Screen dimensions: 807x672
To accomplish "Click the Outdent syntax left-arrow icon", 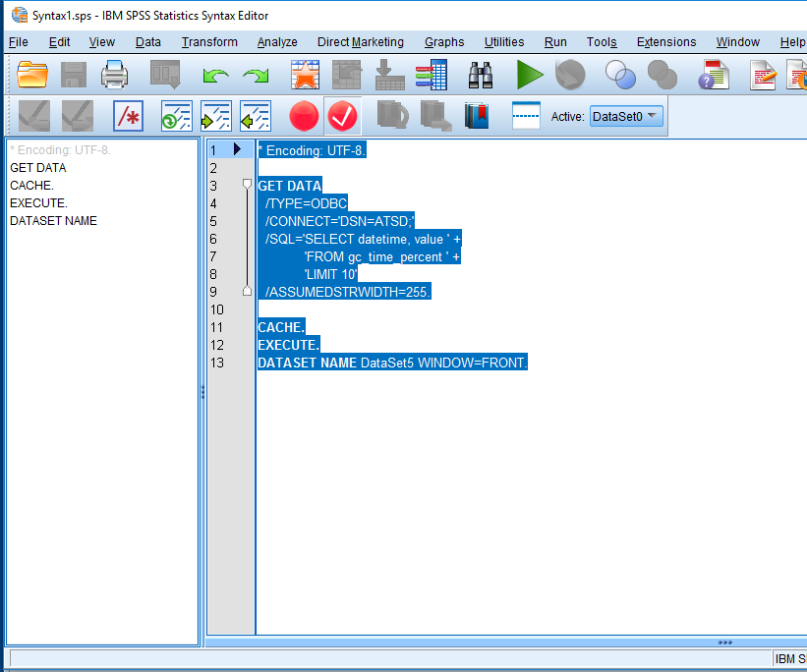I will click(256, 116).
